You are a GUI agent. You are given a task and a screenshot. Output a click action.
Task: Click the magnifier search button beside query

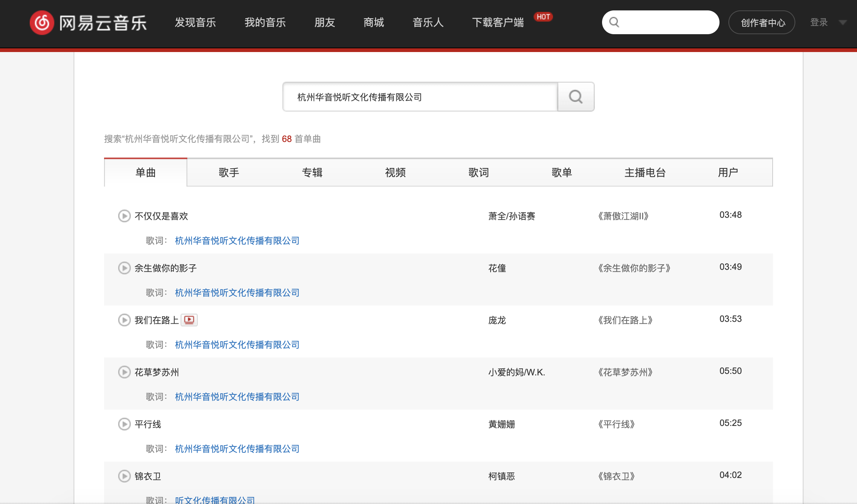tap(576, 97)
